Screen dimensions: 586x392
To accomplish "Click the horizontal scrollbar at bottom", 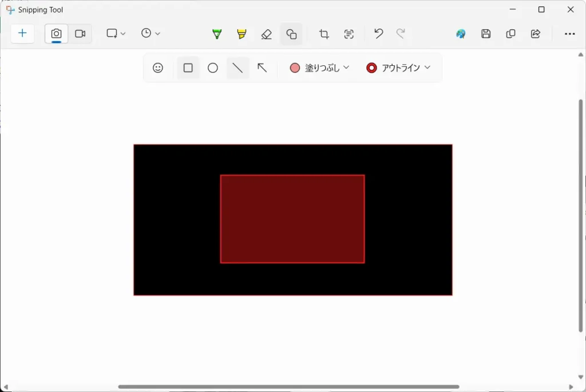I will click(x=288, y=387).
